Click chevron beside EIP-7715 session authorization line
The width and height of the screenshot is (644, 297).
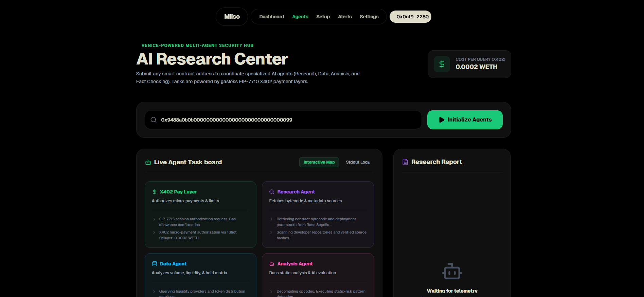point(154,219)
